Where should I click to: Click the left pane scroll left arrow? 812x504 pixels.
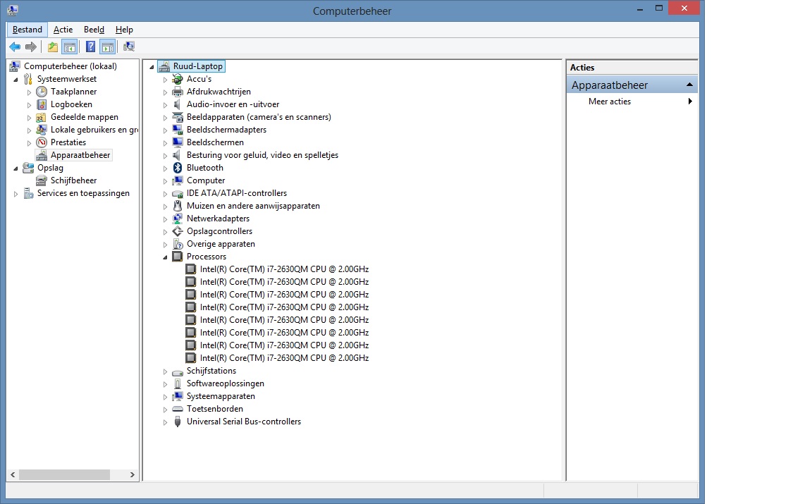[13, 474]
